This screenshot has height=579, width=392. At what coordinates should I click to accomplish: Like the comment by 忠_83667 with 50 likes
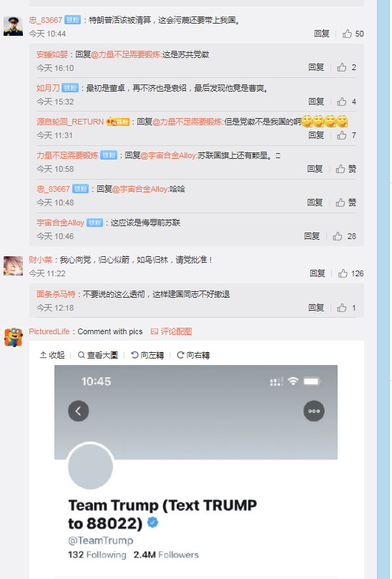coord(353,34)
